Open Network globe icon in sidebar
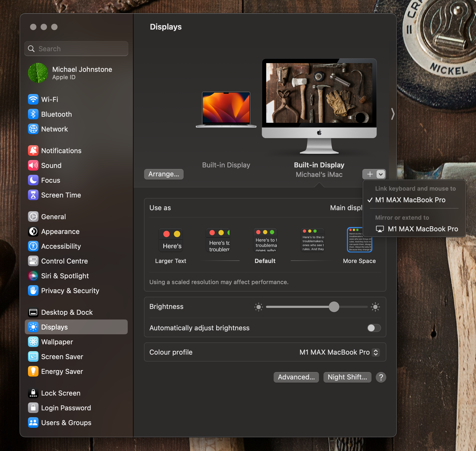The height and width of the screenshot is (451, 476). click(33, 129)
